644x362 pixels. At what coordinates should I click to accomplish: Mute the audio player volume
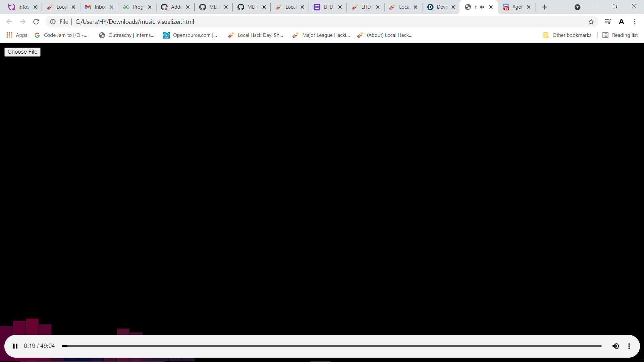pos(615,346)
